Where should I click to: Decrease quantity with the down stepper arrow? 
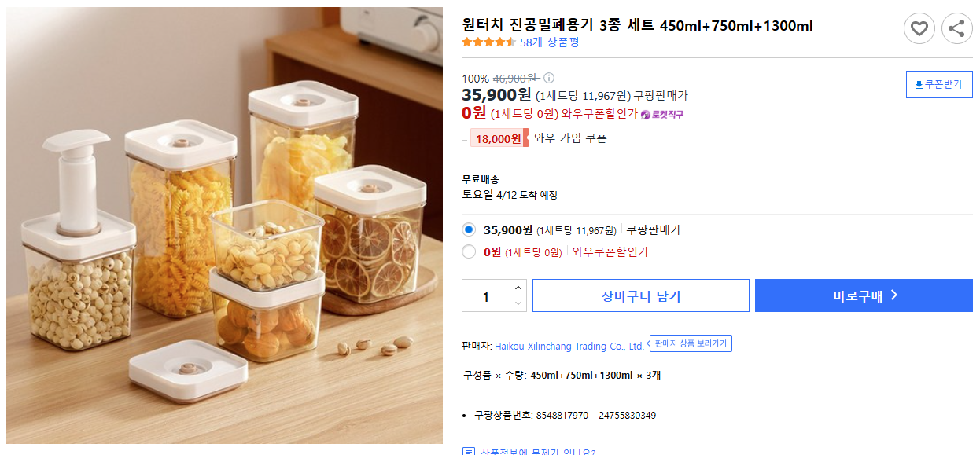[x=518, y=302]
